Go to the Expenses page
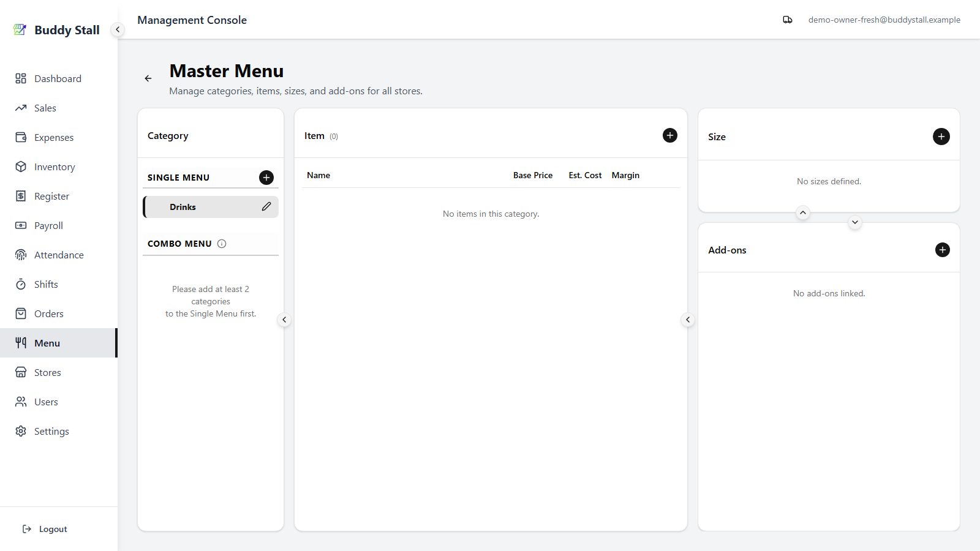Image resolution: width=980 pixels, height=551 pixels. pyautogui.click(x=58, y=137)
